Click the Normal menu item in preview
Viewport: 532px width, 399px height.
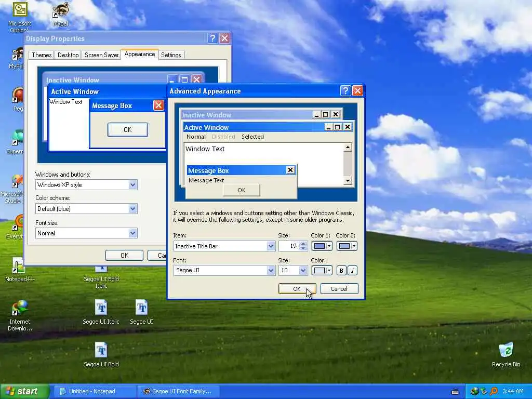tap(196, 137)
